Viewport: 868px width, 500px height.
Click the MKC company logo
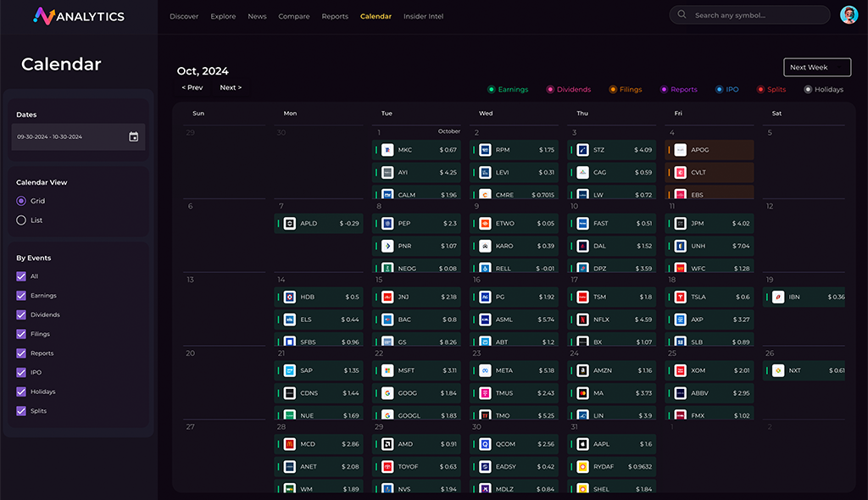[387, 149]
